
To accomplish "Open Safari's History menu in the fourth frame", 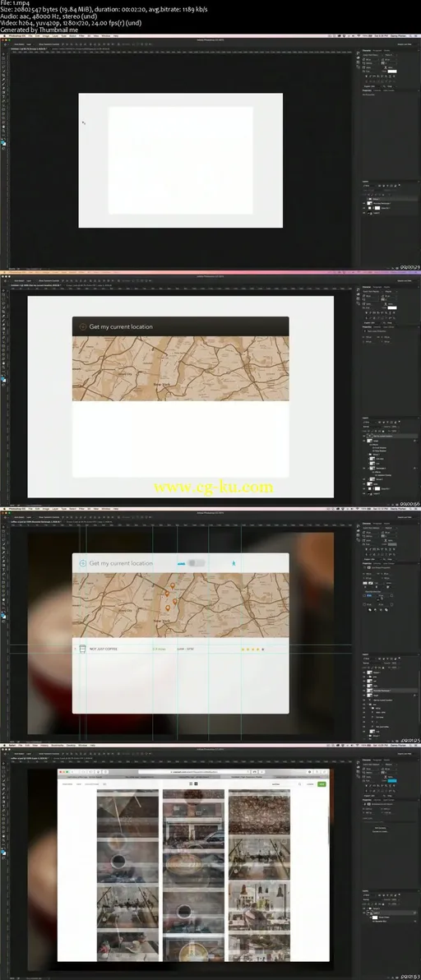I will (x=44, y=744).
